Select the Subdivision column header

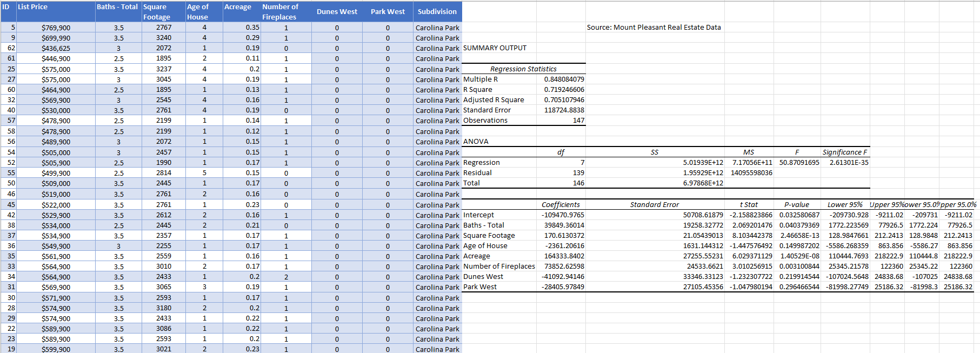pos(437,11)
